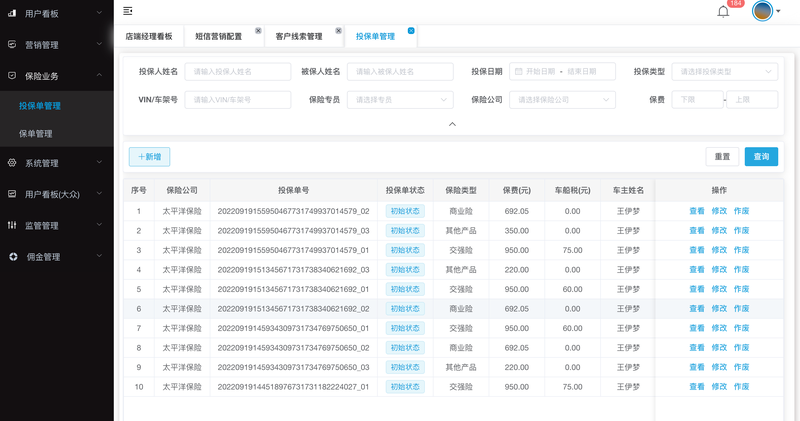This screenshot has height=421, width=800.
Task: Click 修改 in row 2
Action: 719,230
